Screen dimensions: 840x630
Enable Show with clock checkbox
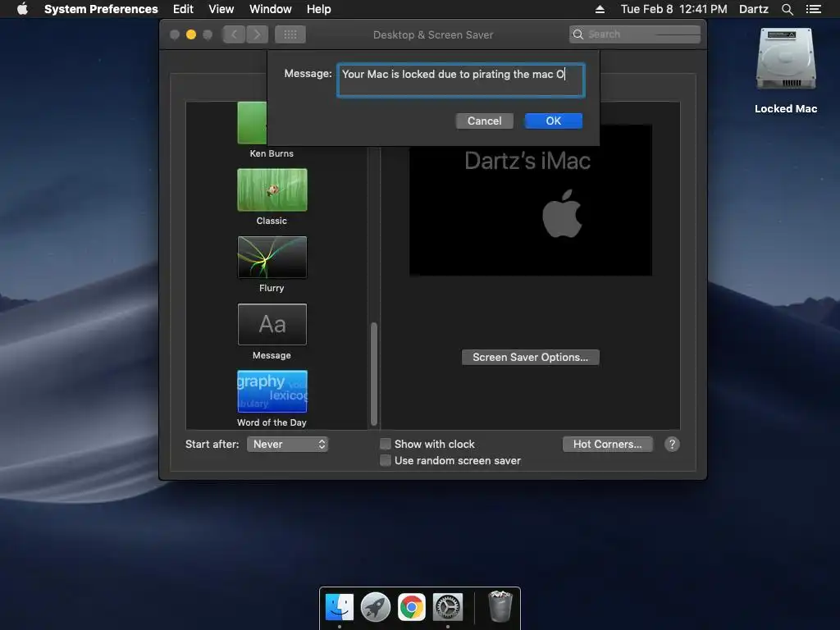click(x=386, y=444)
